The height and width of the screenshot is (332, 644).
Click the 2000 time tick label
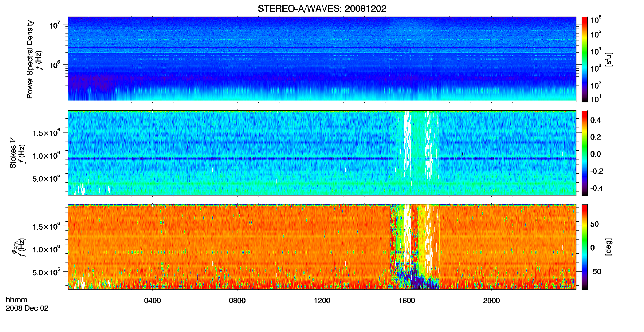click(x=491, y=301)
